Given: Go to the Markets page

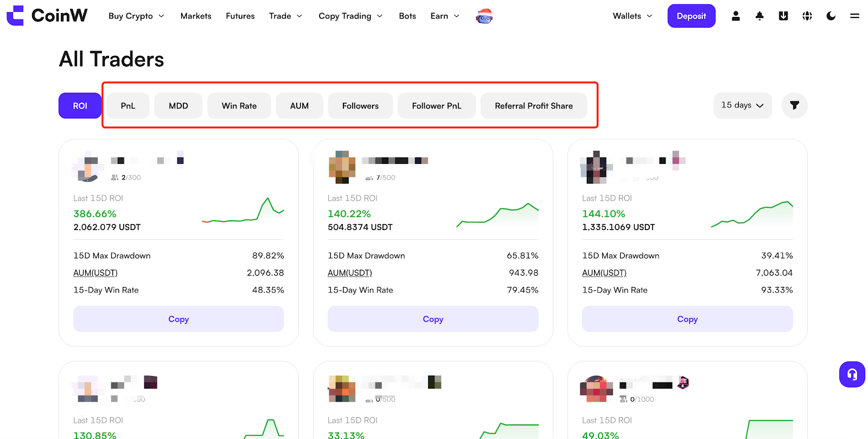Looking at the screenshot, I should coord(196,16).
